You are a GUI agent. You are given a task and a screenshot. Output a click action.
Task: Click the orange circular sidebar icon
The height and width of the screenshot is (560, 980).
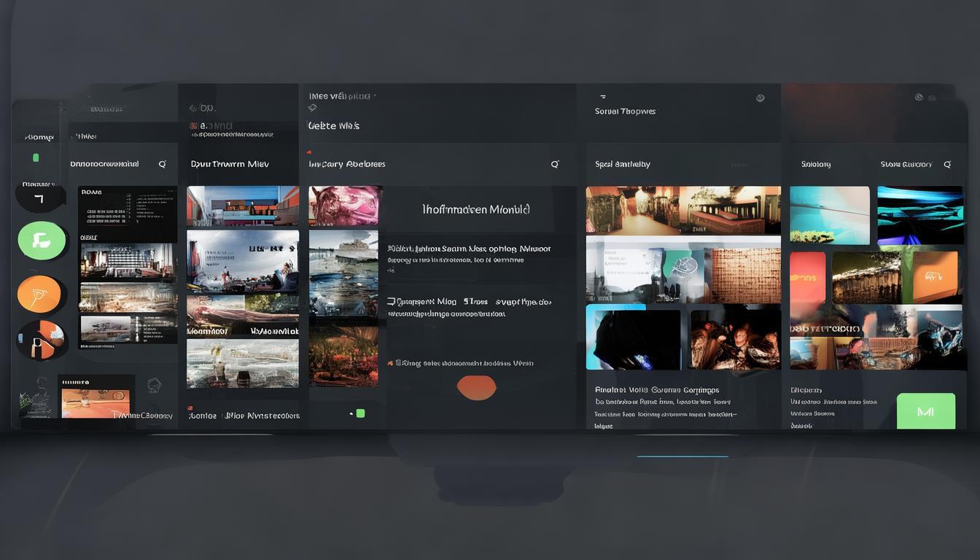tap(41, 294)
